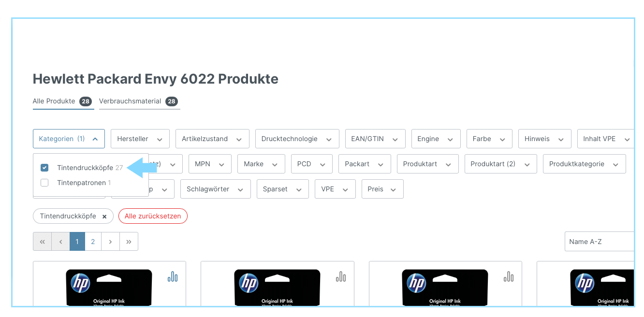Click the gray compare icon on the second product card
Viewport: 644px width, 317px height.
(341, 276)
